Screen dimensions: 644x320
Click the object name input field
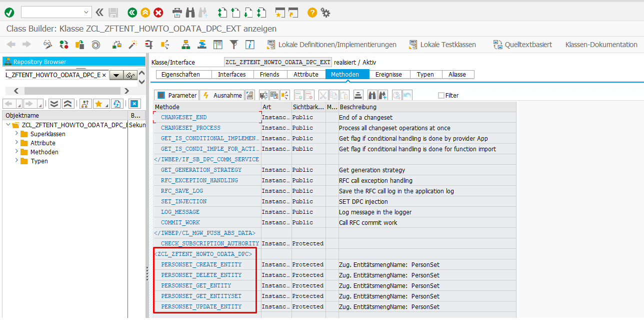pyautogui.click(x=56, y=75)
